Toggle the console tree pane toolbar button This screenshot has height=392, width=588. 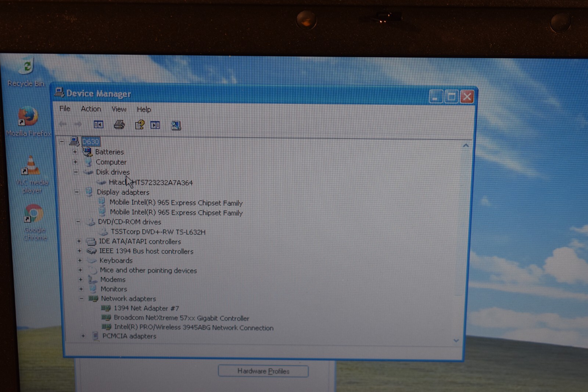pos(98,125)
